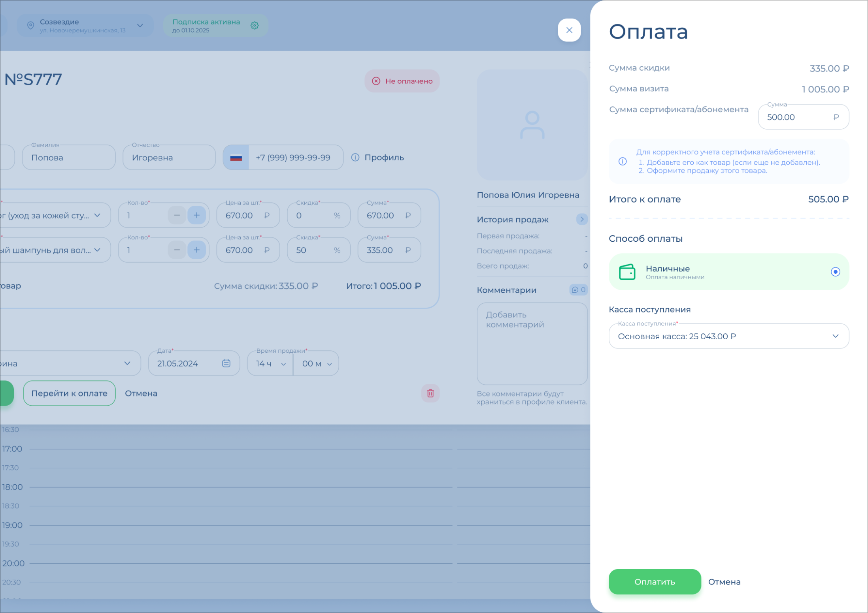Click the Добавить комментарий text area

(x=531, y=344)
